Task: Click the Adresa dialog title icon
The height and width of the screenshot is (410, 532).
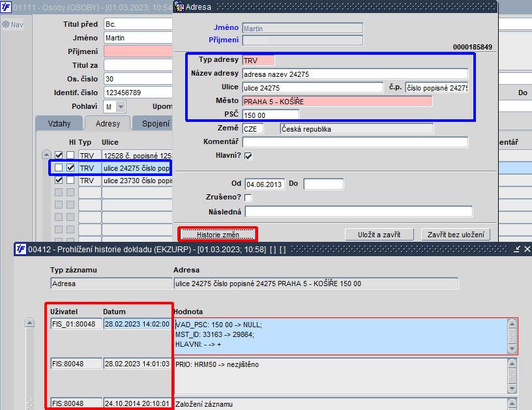Action: (179, 7)
